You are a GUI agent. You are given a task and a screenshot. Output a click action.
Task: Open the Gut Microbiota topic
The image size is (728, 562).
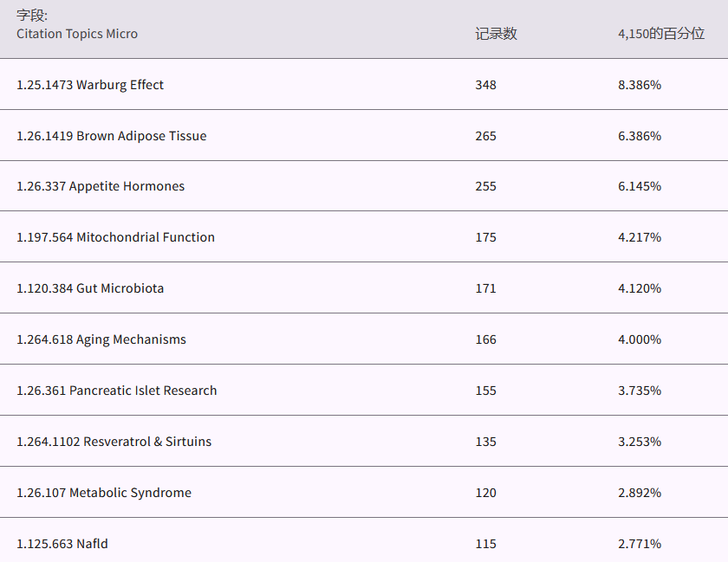[90, 288]
